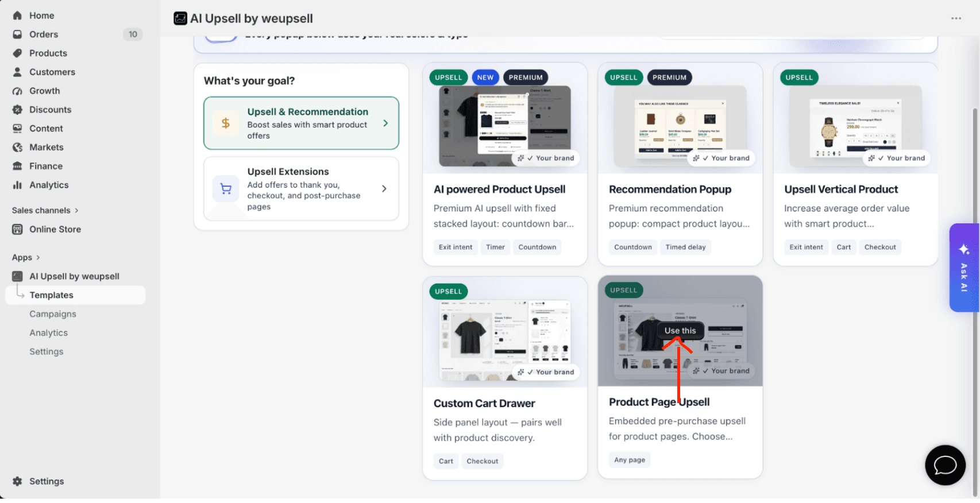Image resolution: width=980 pixels, height=503 pixels.
Task: Open Custom Cart Drawer template title
Action: 484,404
